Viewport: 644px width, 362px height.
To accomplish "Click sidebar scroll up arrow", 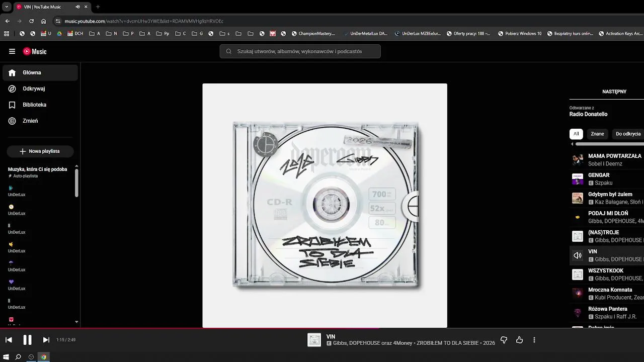I will coord(76,166).
